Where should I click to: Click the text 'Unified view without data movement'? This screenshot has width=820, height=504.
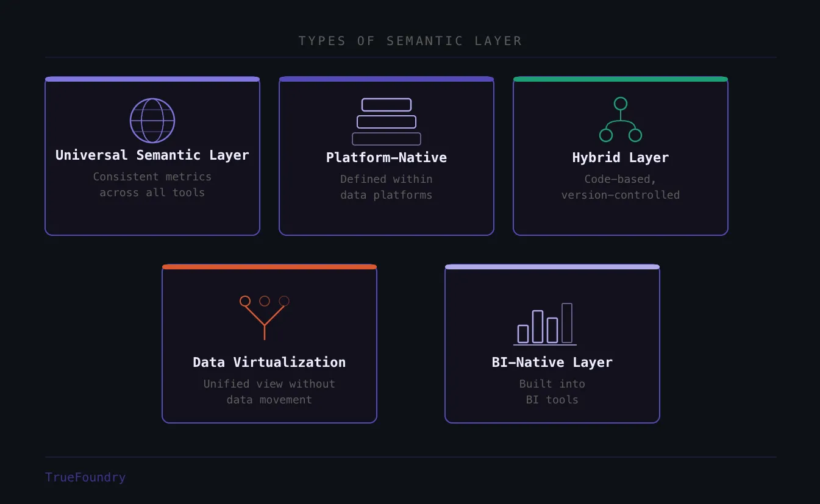pyautogui.click(x=269, y=392)
